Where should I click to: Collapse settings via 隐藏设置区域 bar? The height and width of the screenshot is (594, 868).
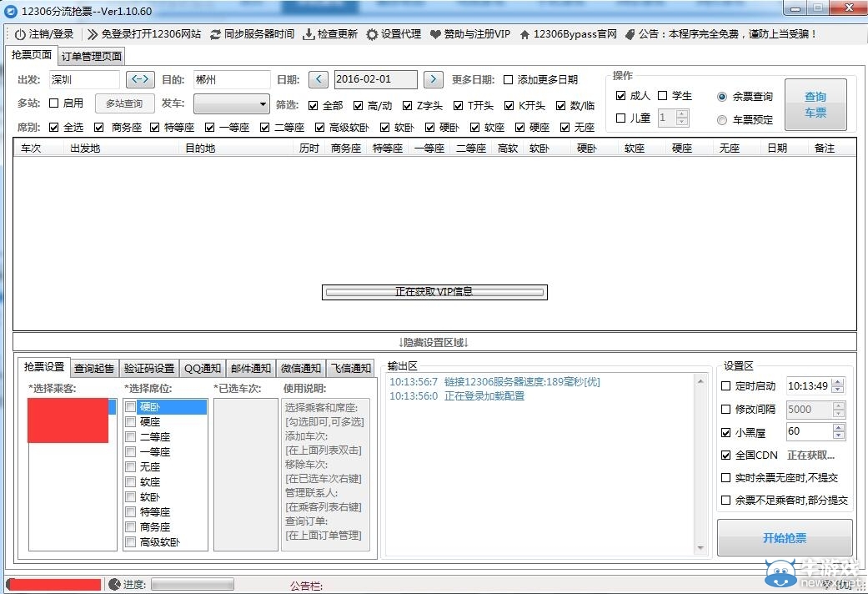[434, 341]
